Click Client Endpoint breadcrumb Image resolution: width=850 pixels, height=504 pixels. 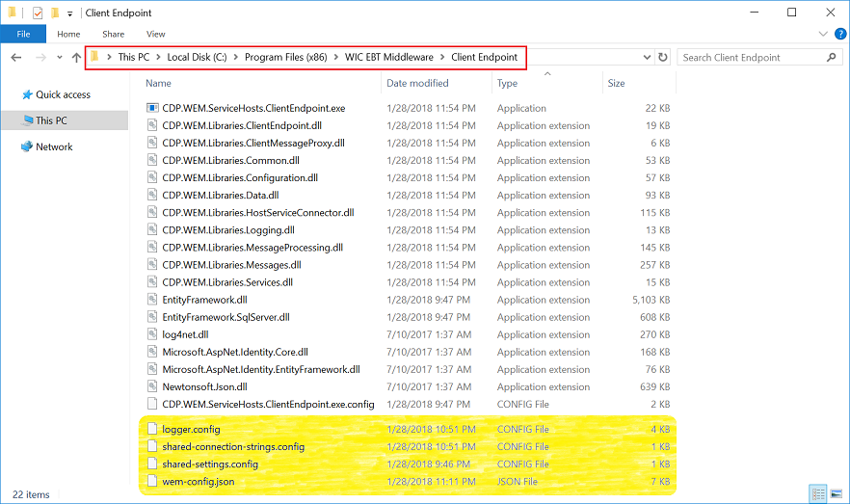(484, 57)
